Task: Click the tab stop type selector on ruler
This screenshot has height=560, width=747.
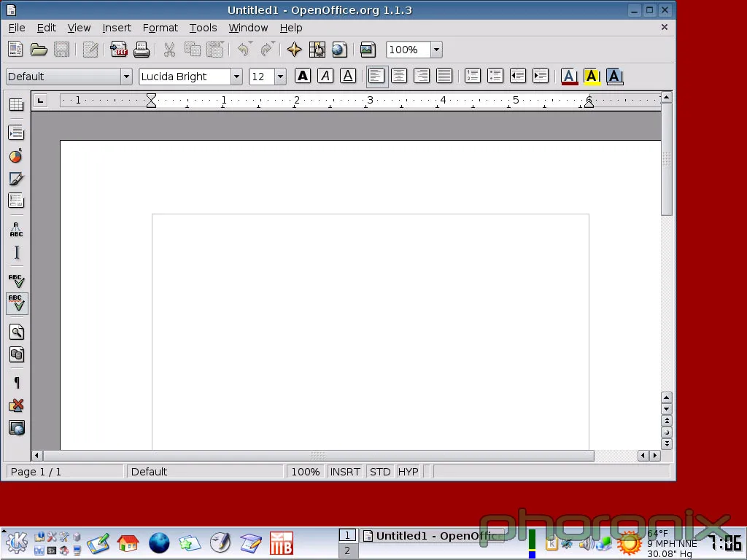Action: pyautogui.click(x=41, y=101)
